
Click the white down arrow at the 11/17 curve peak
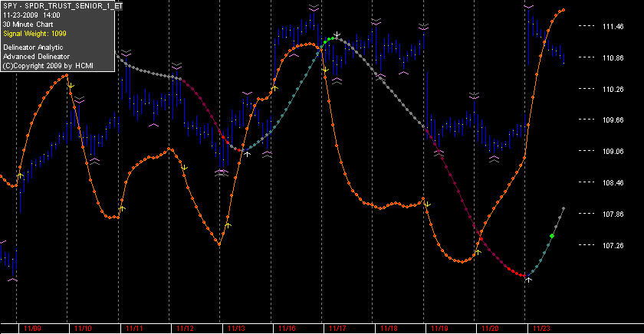(337, 34)
